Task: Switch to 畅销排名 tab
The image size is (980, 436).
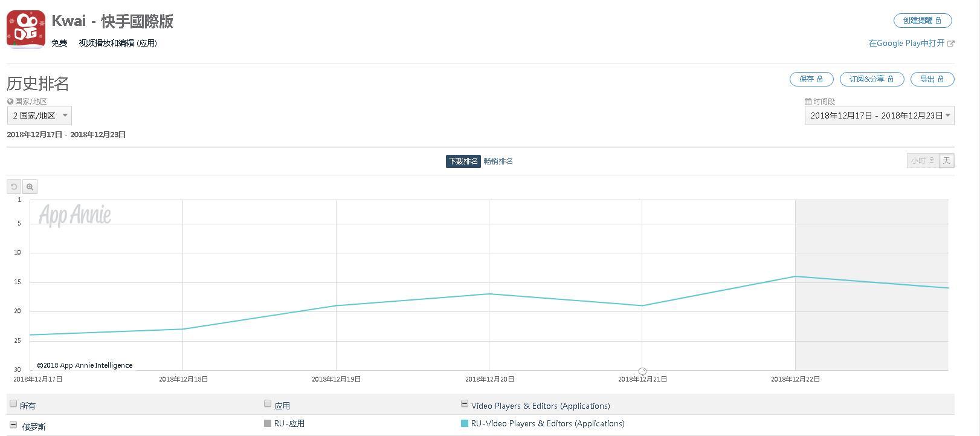Action: [x=498, y=161]
